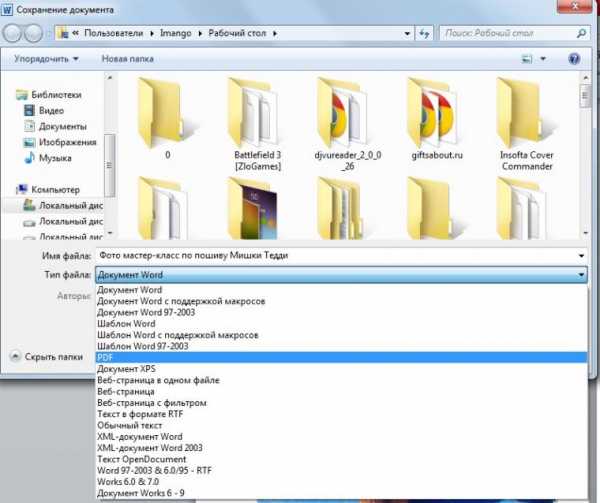Select Веб-страница в одном файле

click(x=341, y=380)
